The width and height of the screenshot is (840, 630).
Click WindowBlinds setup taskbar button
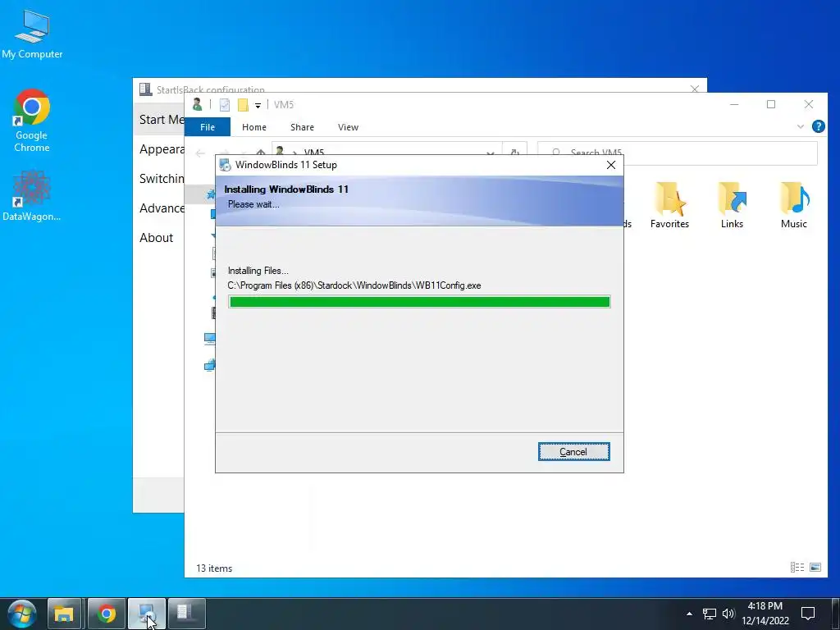pos(147,614)
